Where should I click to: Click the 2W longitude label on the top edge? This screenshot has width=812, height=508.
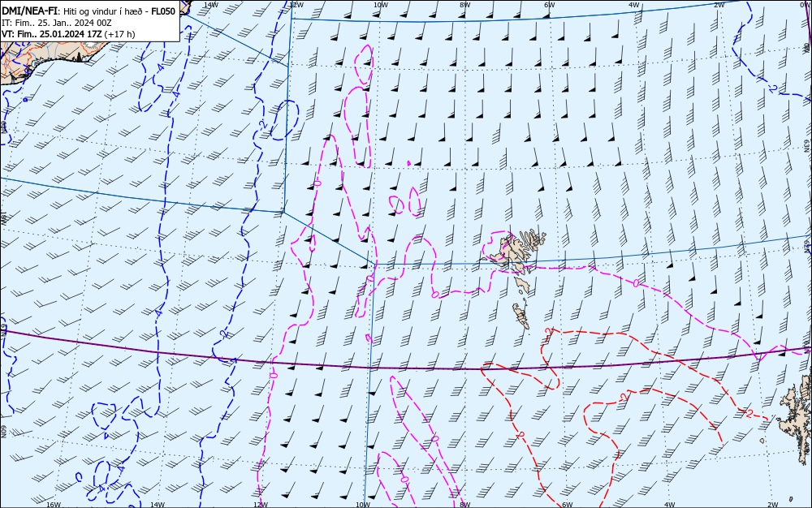(x=719, y=5)
